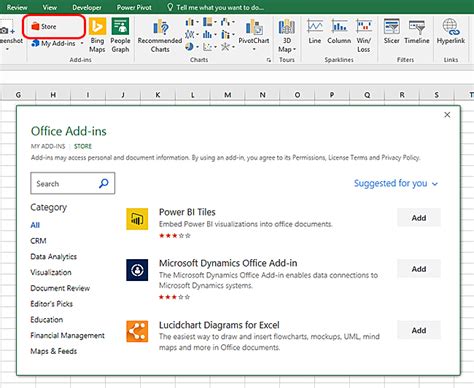Click the Power BI Tiles icon

pyautogui.click(x=137, y=219)
